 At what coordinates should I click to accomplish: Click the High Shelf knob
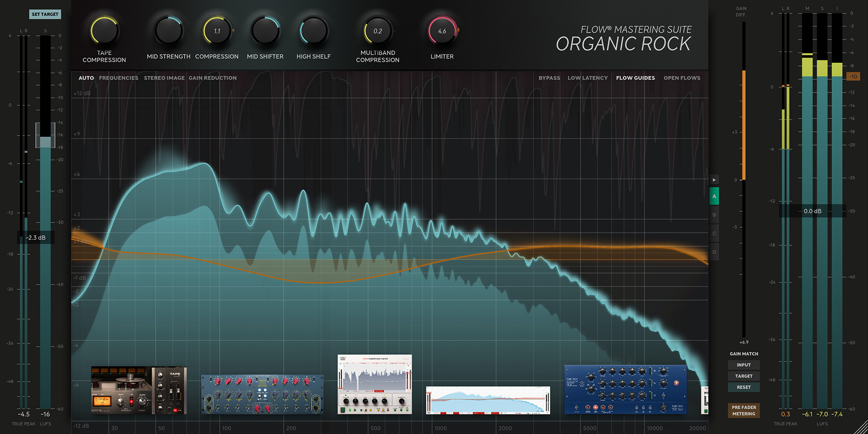[314, 31]
